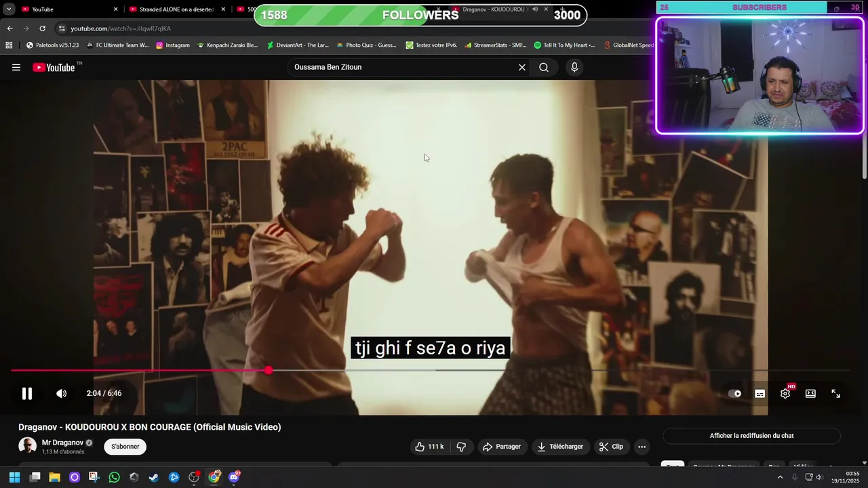Open Task View on the taskbar
Image resolution: width=868 pixels, height=488 pixels.
[35, 477]
